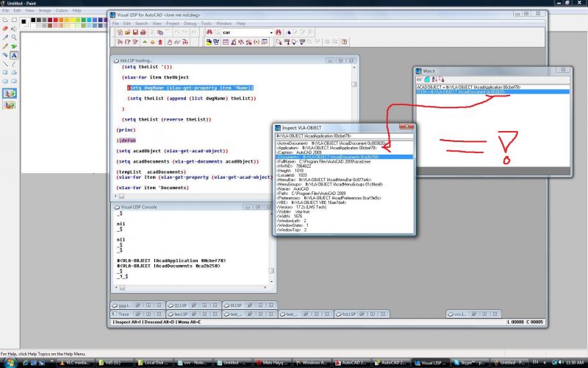Click the Open File folder icon in Visual LISP

[x=127, y=32]
